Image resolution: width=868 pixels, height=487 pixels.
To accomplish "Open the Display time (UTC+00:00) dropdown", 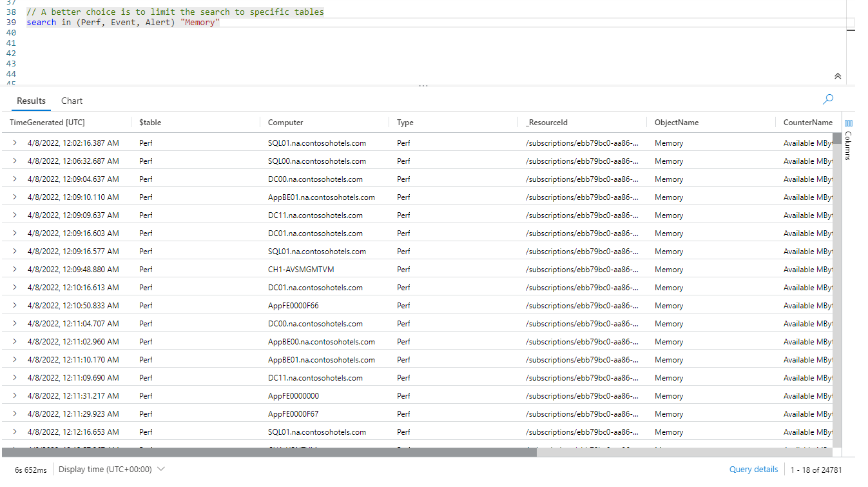I will click(111, 470).
